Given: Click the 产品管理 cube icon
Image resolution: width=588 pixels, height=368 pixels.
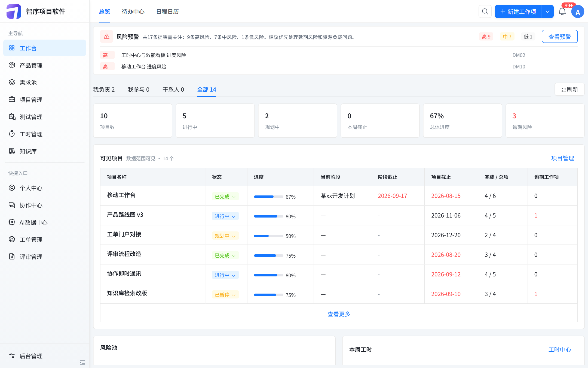Looking at the screenshot, I should (12, 65).
